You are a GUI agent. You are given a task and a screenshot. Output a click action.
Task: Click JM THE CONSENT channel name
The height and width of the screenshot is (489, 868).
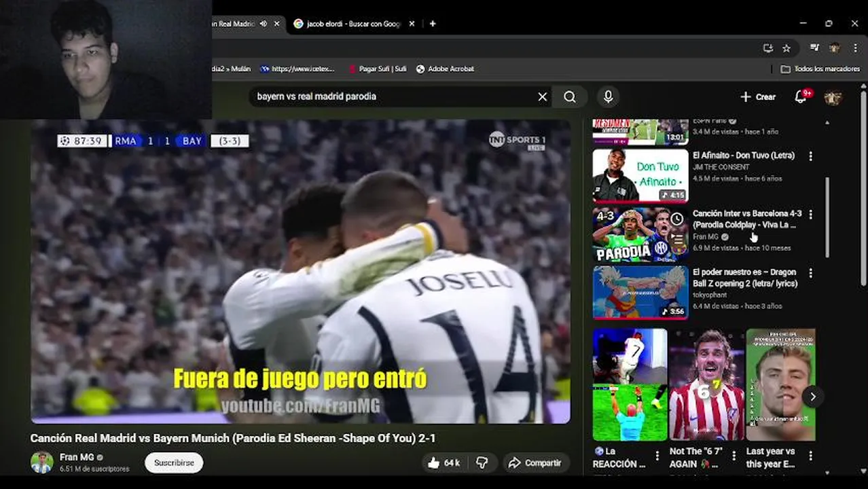click(721, 167)
